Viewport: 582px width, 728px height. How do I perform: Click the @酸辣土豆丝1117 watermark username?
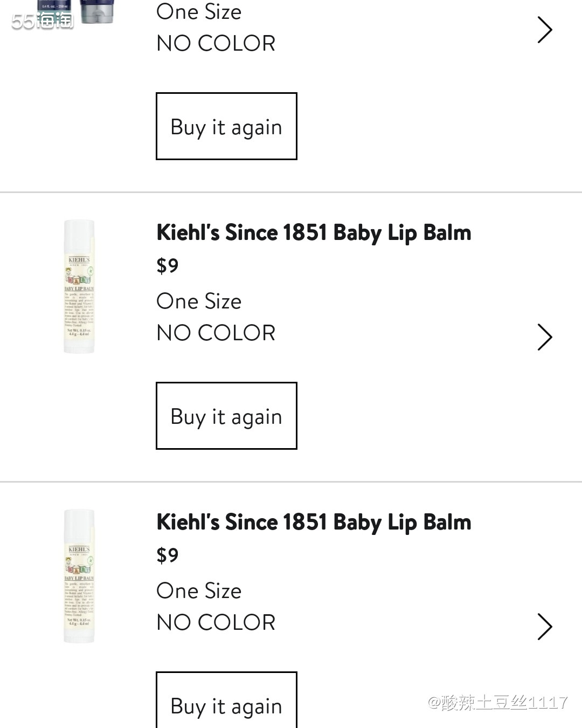point(497,702)
